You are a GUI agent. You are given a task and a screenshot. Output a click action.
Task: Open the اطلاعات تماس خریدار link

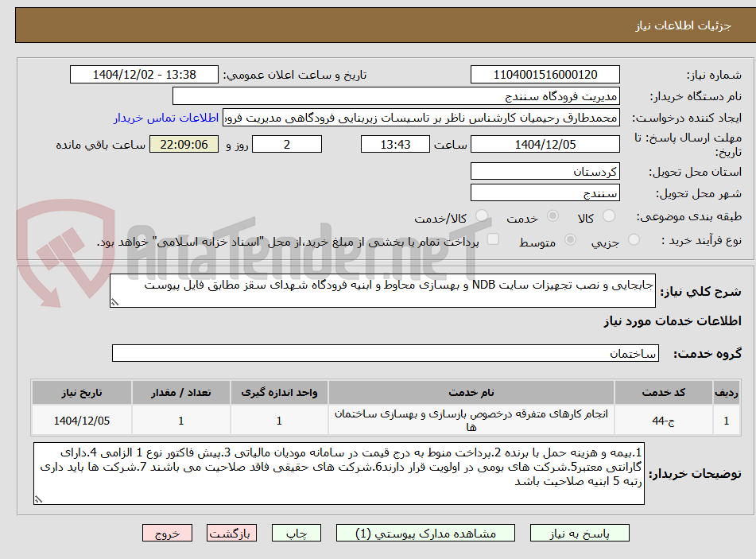coord(166,118)
